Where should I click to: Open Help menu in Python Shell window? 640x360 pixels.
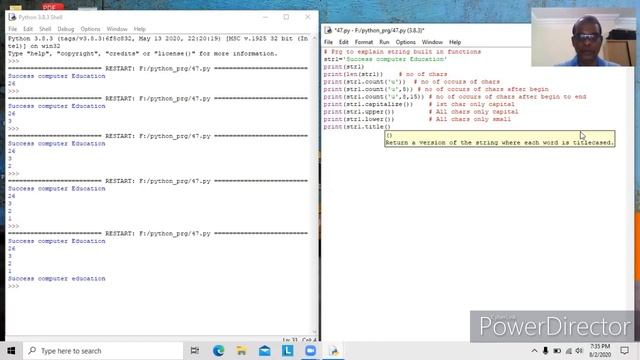point(140,29)
